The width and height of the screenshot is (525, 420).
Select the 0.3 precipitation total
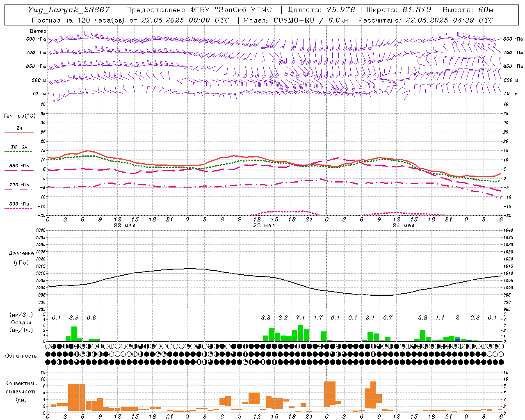pyautogui.click(x=475, y=317)
